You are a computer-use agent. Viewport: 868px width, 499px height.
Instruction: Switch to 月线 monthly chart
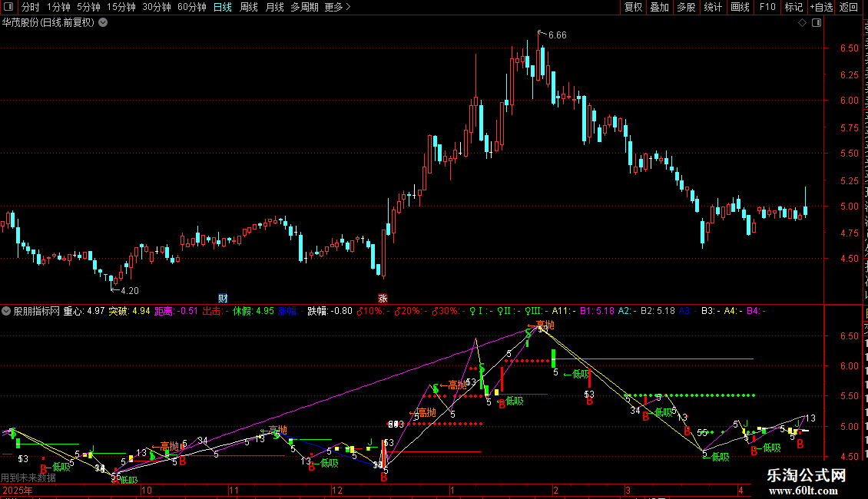click(274, 7)
